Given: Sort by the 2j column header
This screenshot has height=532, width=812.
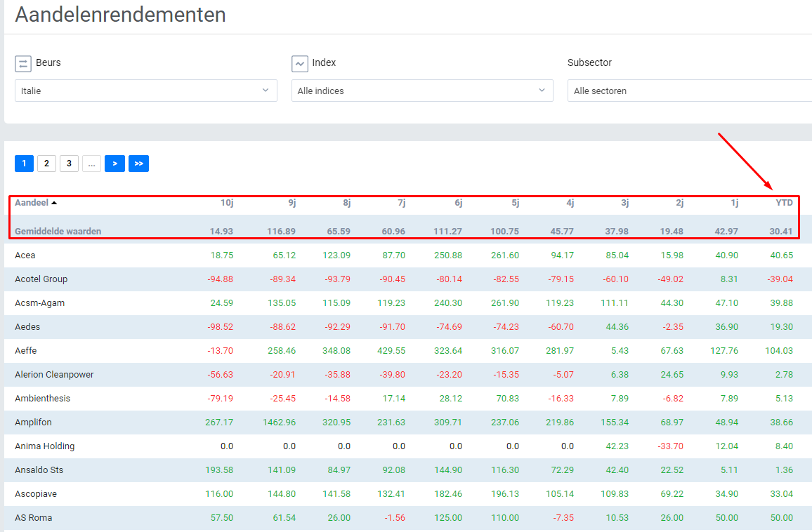Looking at the screenshot, I should pyautogui.click(x=680, y=203).
